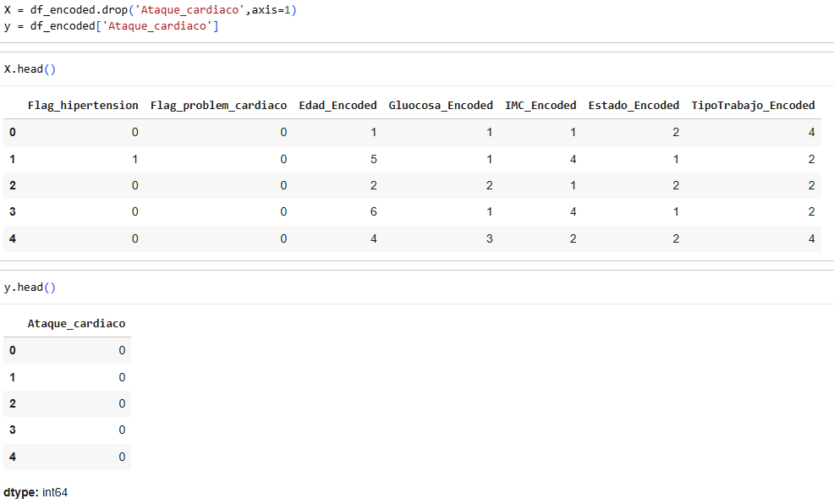Screen dimensions: 834x504
Task: Select the IMC_Encoded column header
Action: [540, 105]
